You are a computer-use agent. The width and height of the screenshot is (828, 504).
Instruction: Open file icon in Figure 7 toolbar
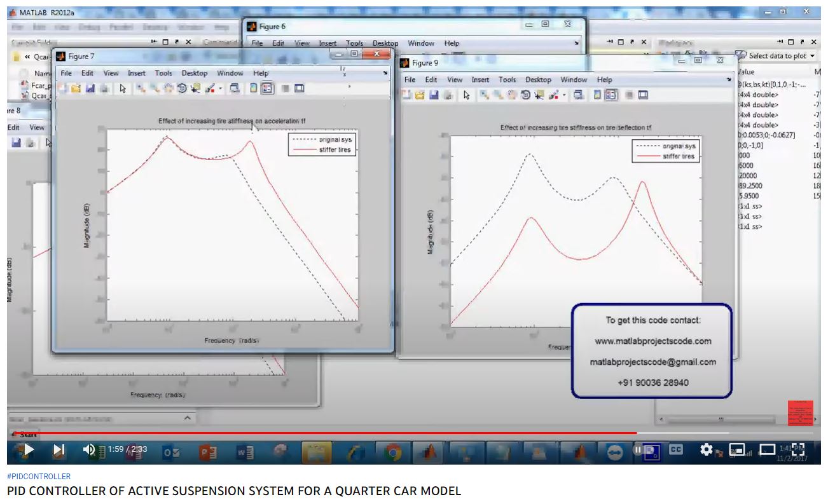point(76,89)
